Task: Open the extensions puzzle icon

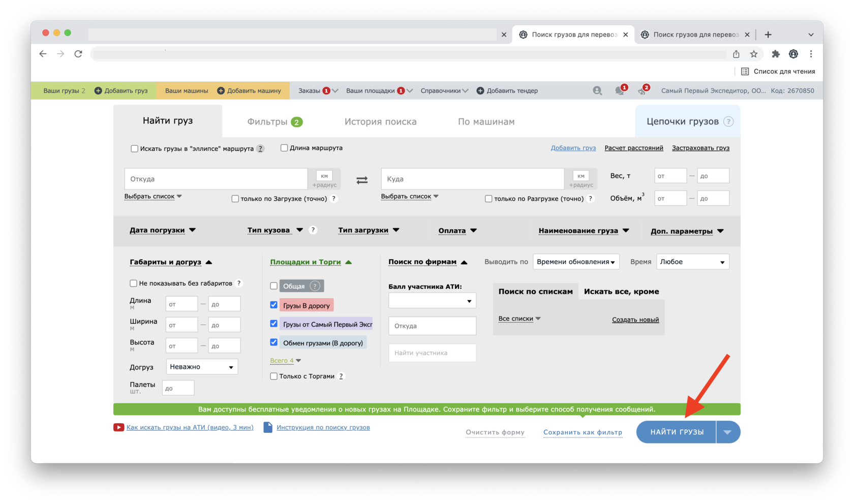Action: (x=776, y=54)
